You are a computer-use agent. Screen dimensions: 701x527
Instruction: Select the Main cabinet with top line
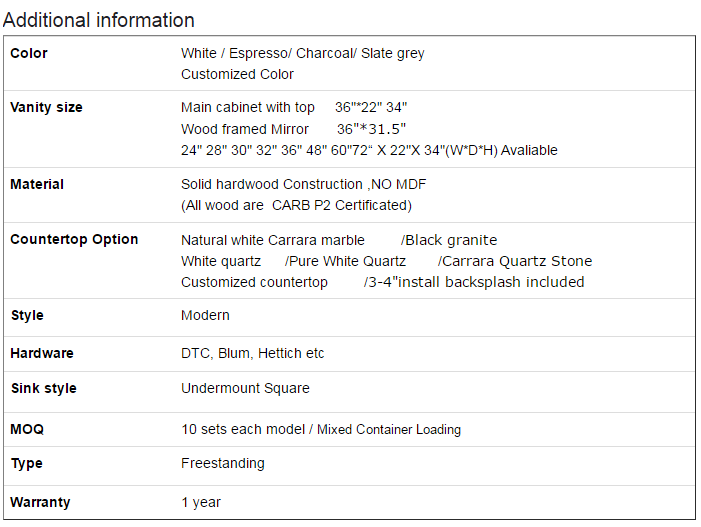pyautogui.click(x=294, y=107)
